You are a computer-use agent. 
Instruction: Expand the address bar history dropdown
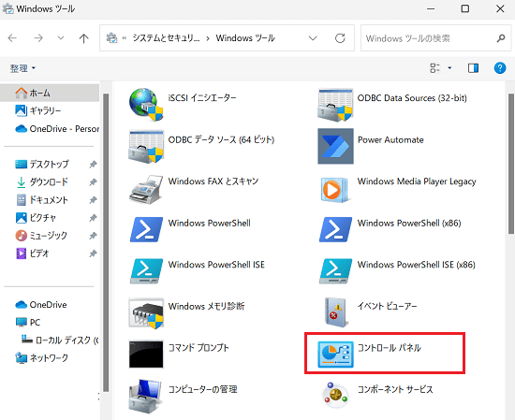click(313, 38)
